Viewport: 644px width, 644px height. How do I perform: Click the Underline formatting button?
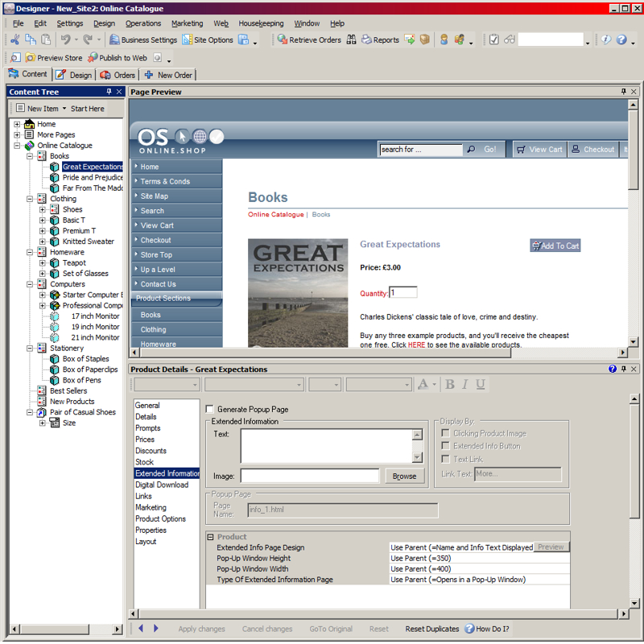(x=481, y=384)
